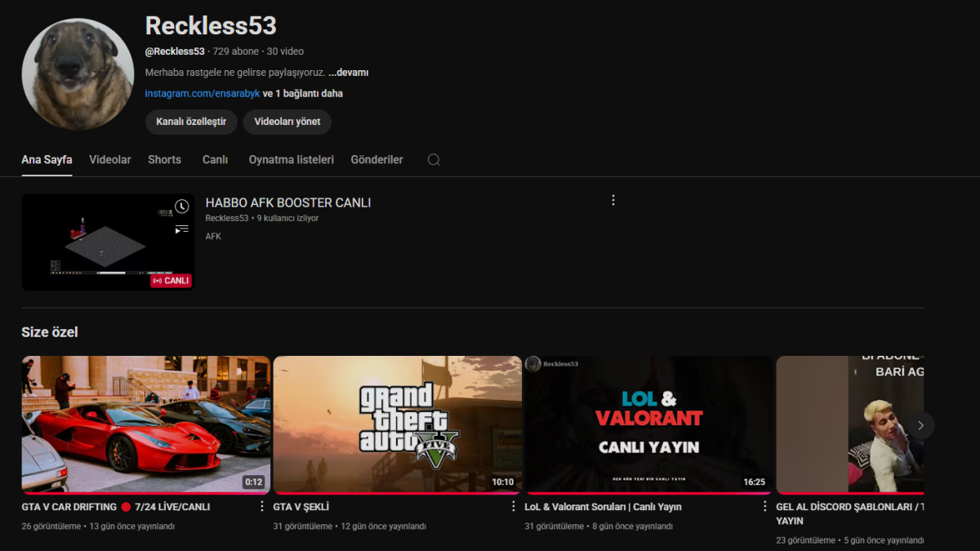Click the 16:25 duration badge
Viewport: 980px width, 551px height.
(x=755, y=482)
